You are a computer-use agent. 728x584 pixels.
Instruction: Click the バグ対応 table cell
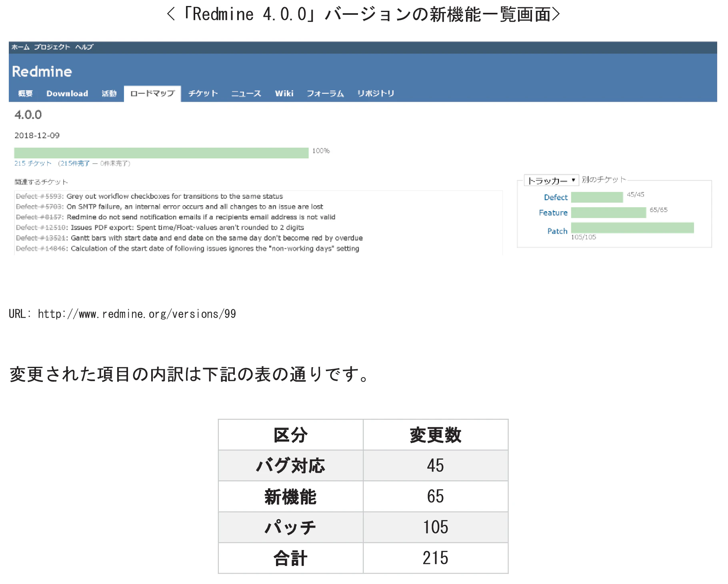pos(291,466)
